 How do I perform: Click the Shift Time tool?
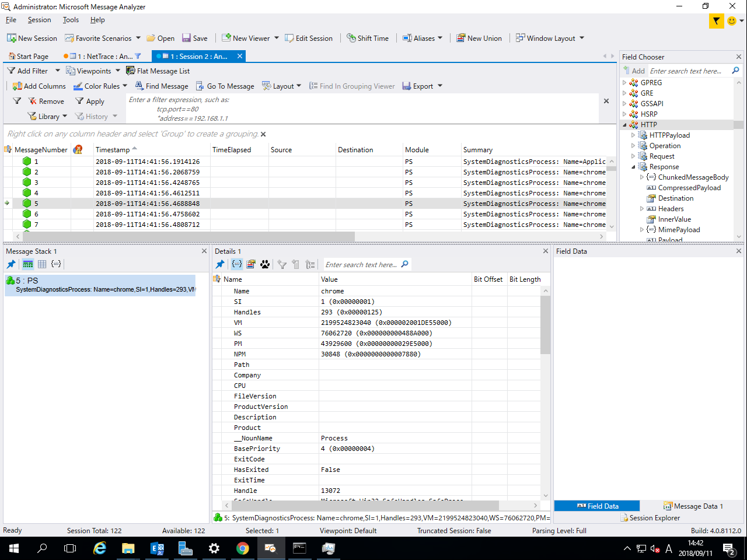pyautogui.click(x=368, y=38)
